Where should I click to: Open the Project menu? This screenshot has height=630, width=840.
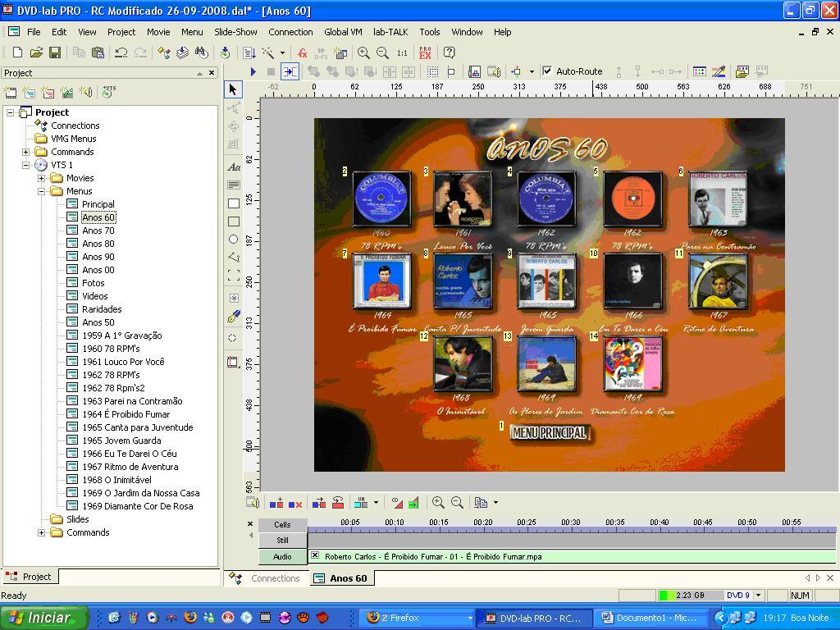click(x=121, y=32)
